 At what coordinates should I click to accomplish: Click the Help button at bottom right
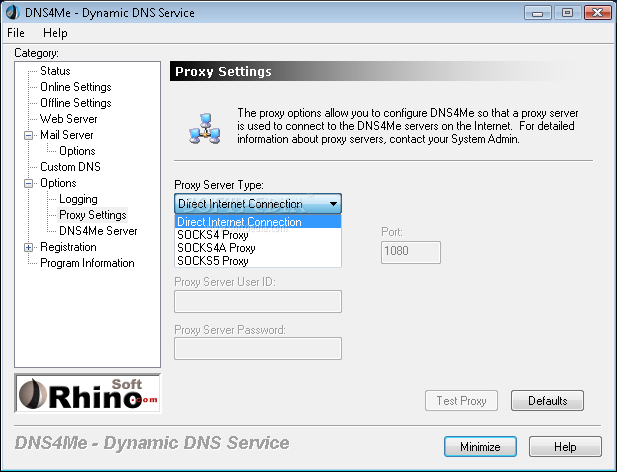(x=565, y=447)
